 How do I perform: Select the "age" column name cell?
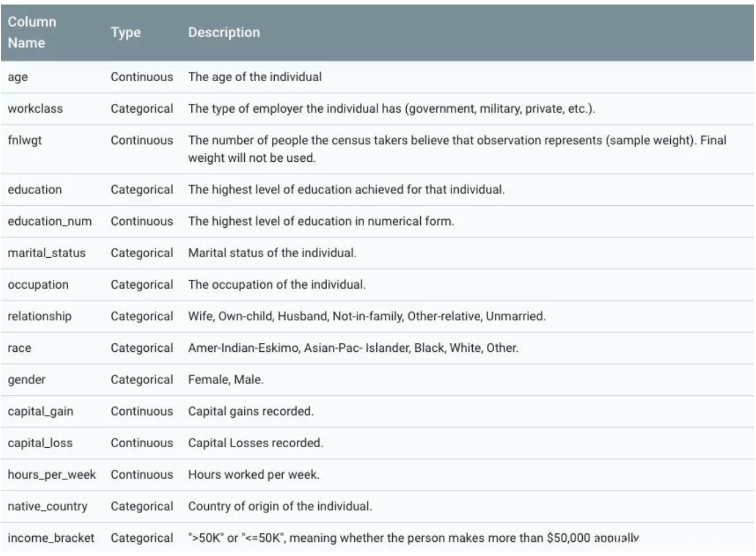coord(18,77)
